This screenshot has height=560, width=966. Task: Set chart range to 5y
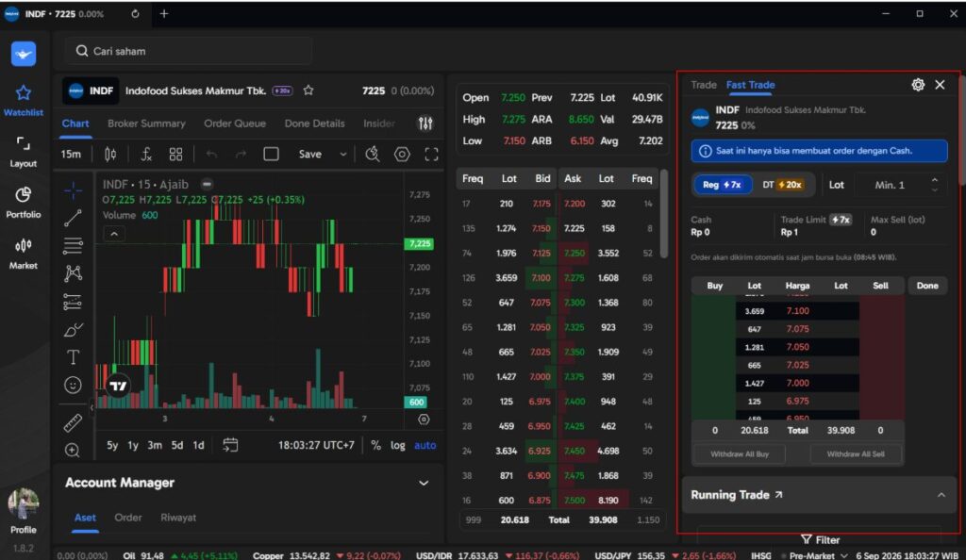tap(112, 445)
